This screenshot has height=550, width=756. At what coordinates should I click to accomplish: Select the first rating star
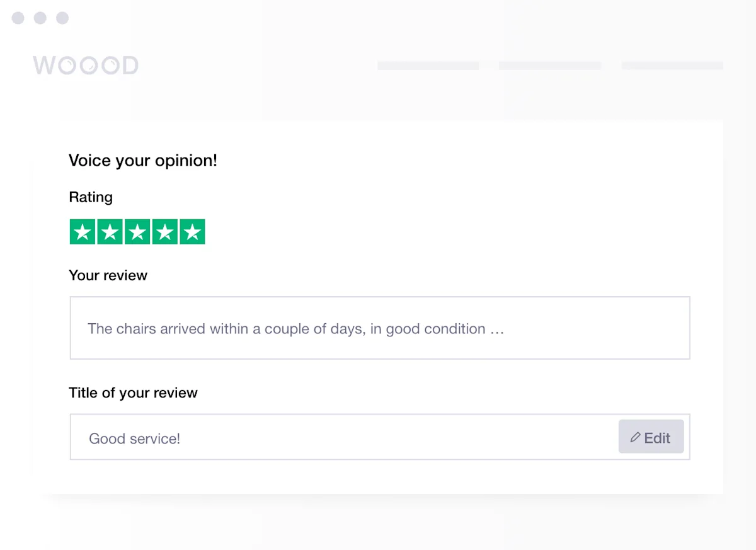(83, 231)
